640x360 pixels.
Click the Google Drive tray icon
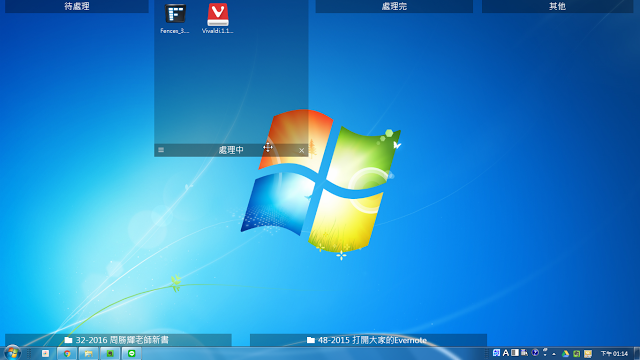pos(565,353)
